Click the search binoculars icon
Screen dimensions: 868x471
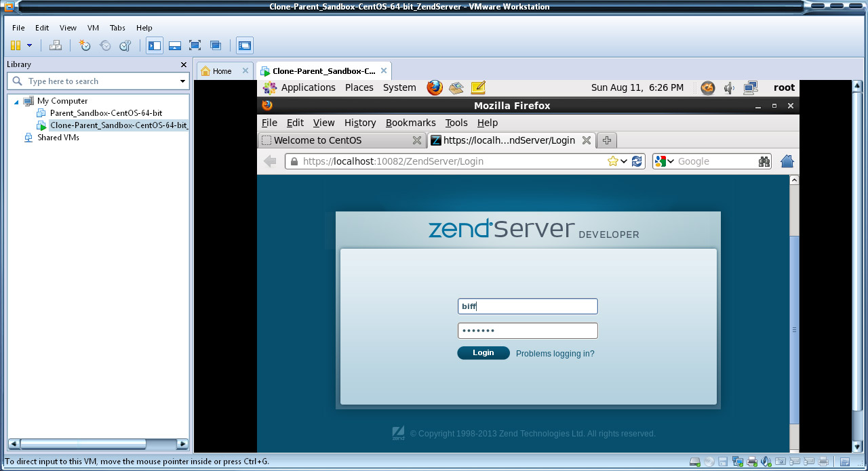(764, 161)
